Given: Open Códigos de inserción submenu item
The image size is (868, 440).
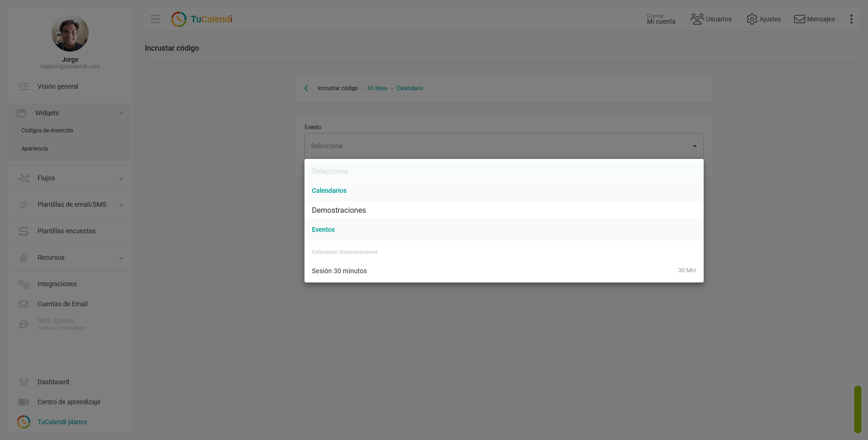Looking at the screenshot, I should (x=47, y=131).
